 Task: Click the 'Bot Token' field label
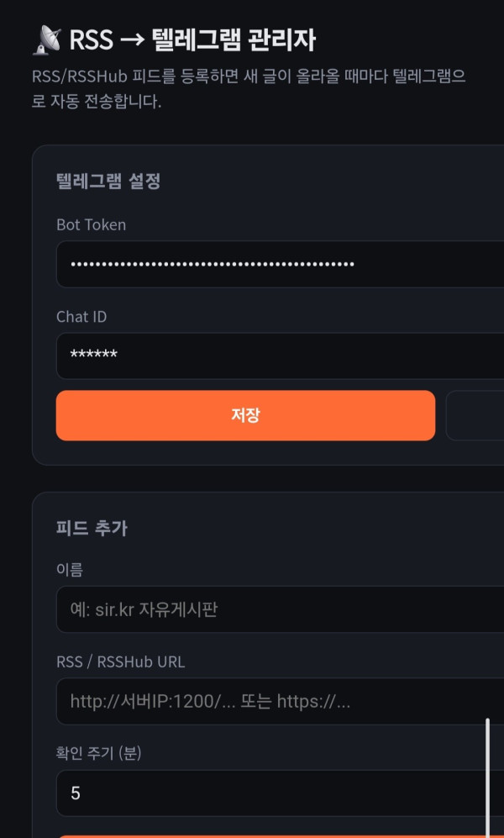click(x=92, y=225)
